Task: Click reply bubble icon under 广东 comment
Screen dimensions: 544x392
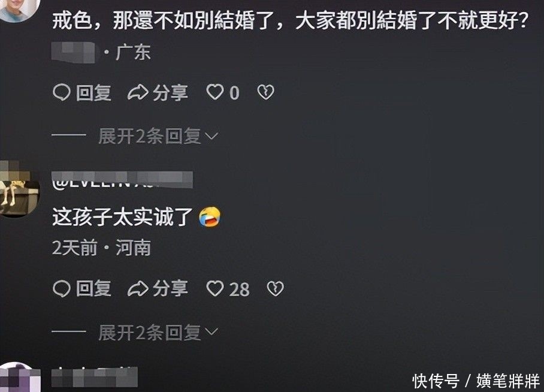Action: click(62, 93)
